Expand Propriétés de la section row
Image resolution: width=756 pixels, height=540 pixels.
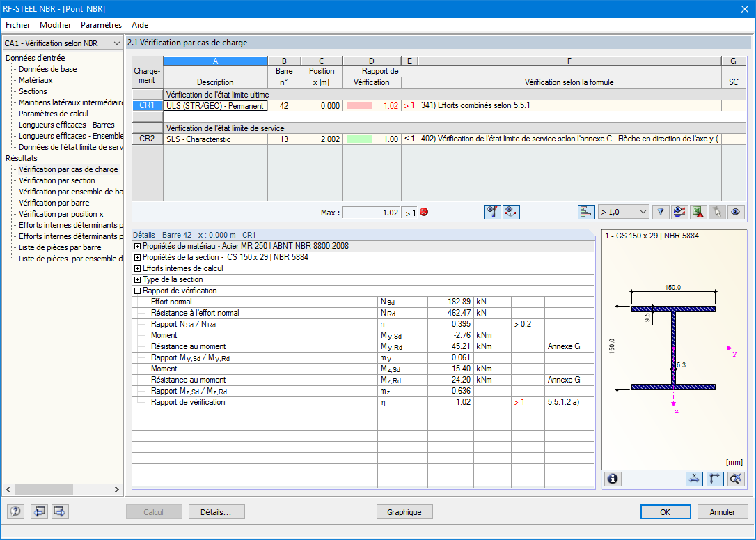pos(137,257)
